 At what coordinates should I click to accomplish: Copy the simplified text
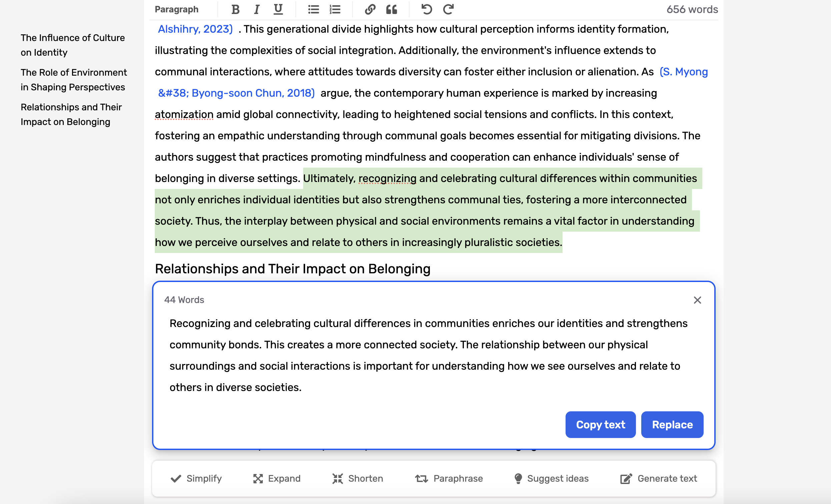click(x=600, y=424)
